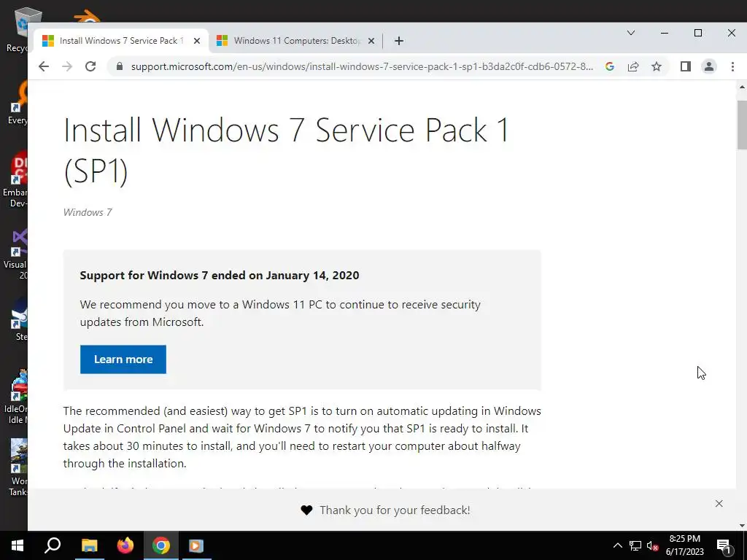
Task: Show hidden system tray icons
Action: pyautogui.click(x=617, y=545)
